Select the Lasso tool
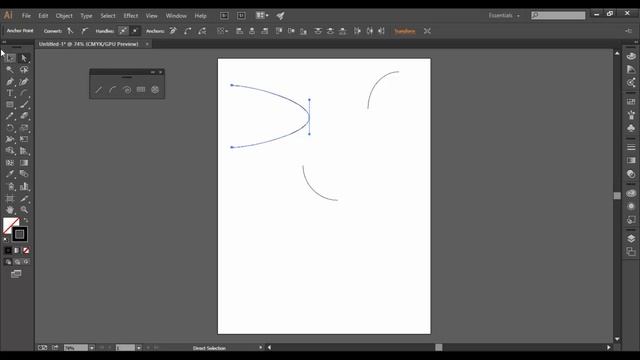Screen dimensions: 640x360 pos(24,70)
